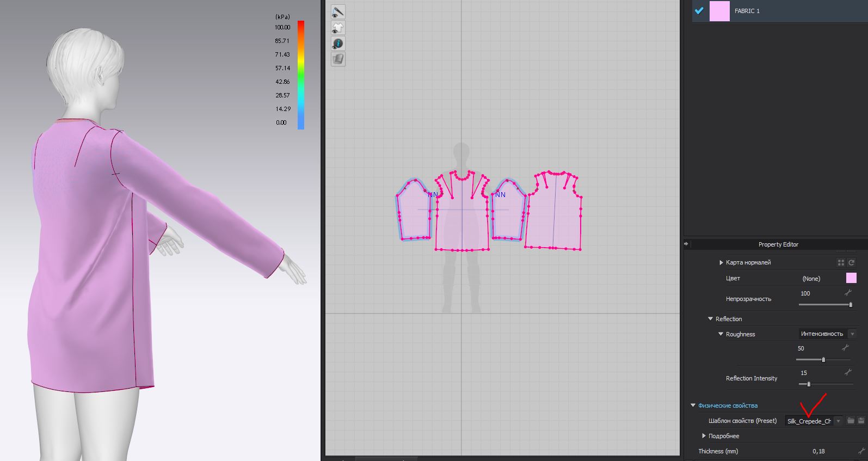The width and height of the screenshot is (868, 461).
Task: Click the texture surface display icon
Action: (338, 59)
